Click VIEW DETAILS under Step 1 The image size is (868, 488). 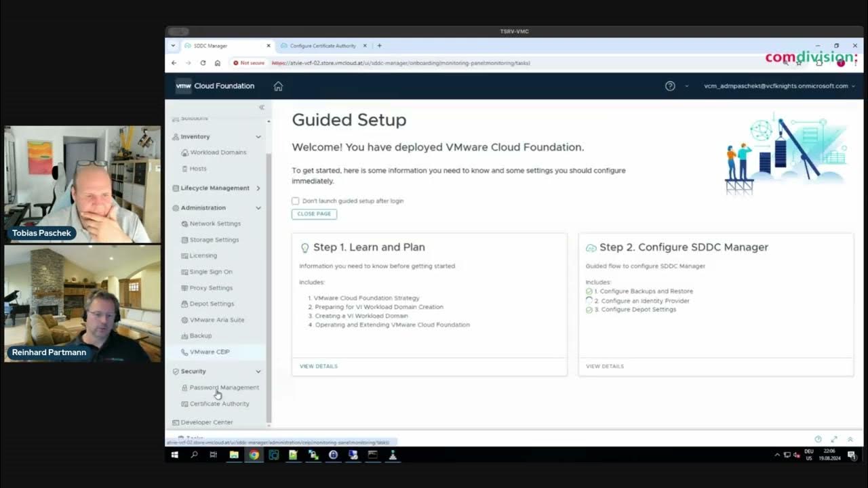pos(319,366)
